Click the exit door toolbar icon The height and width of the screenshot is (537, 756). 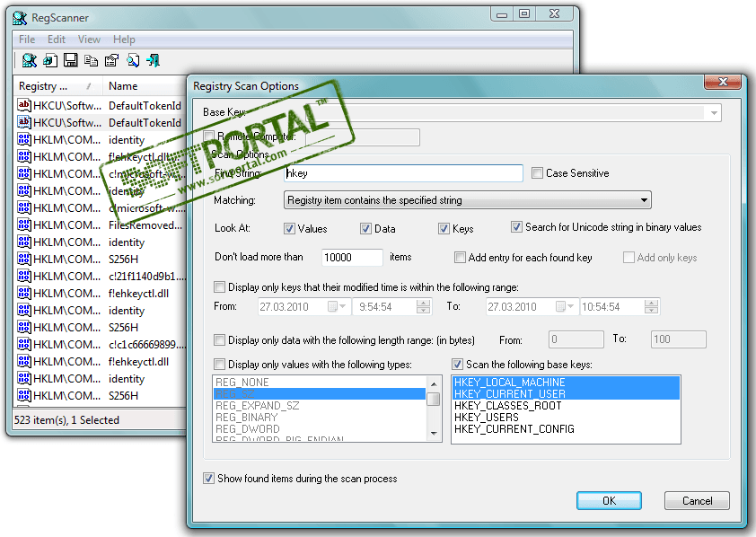point(154,60)
